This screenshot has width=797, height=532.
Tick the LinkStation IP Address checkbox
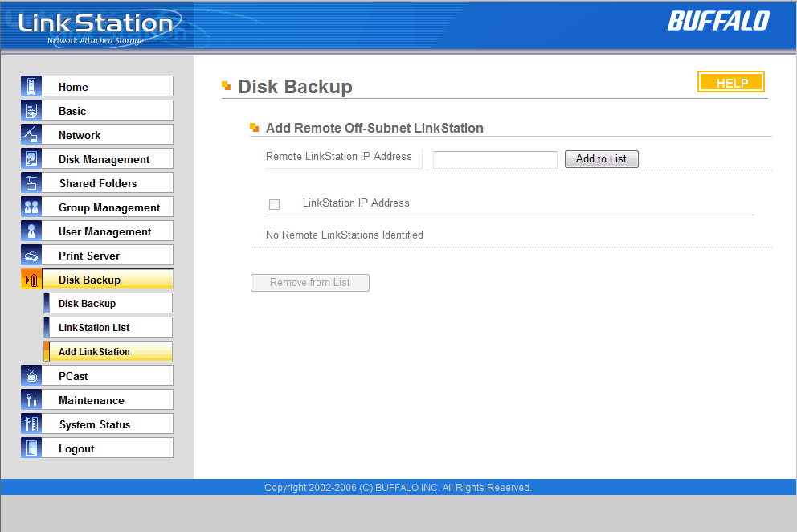[275, 204]
